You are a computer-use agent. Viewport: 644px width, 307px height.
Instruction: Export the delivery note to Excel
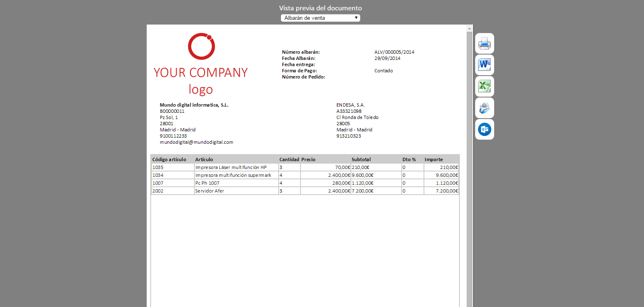pyautogui.click(x=484, y=86)
